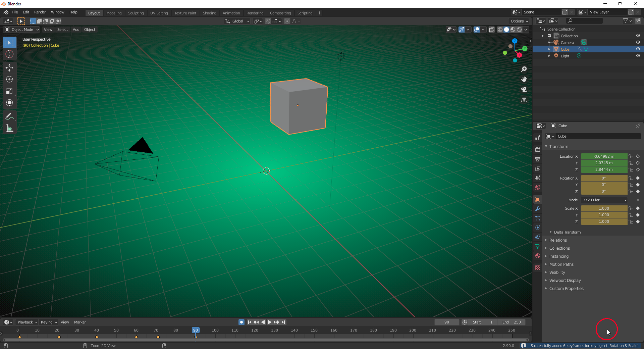
Task: Jump to the timeline end frame
Action: coord(283,322)
